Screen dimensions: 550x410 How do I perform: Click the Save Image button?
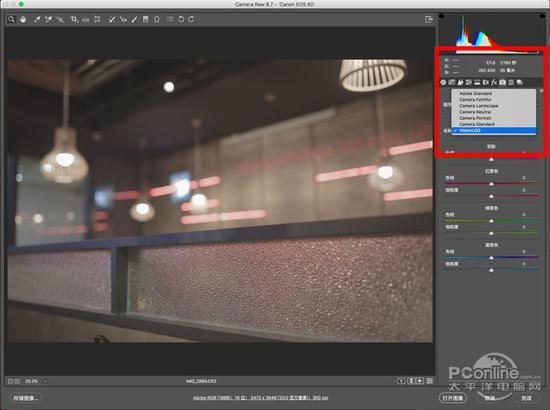tap(25, 398)
